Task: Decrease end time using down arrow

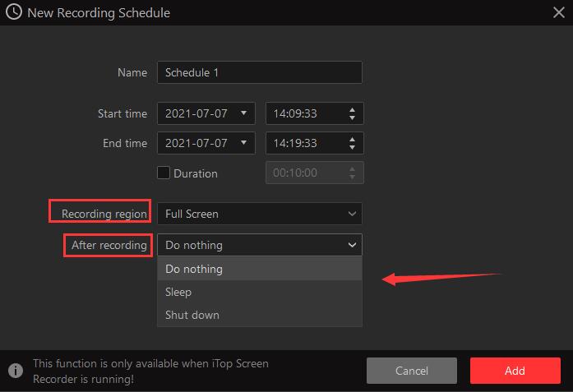Action: (353, 147)
